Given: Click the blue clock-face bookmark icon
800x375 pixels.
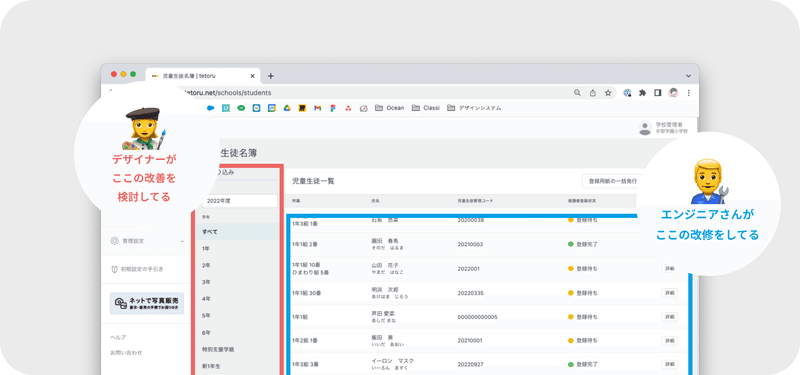Looking at the screenshot, I should [256, 108].
